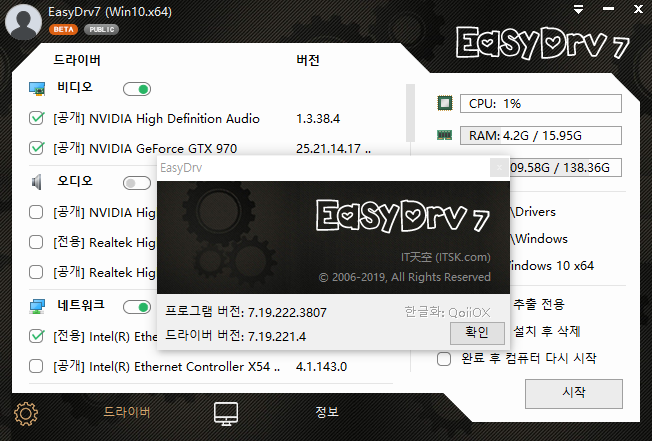Image resolution: width=652 pixels, height=441 pixels.
Task: Click 추출 전용 option label
Action: pos(539,305)
